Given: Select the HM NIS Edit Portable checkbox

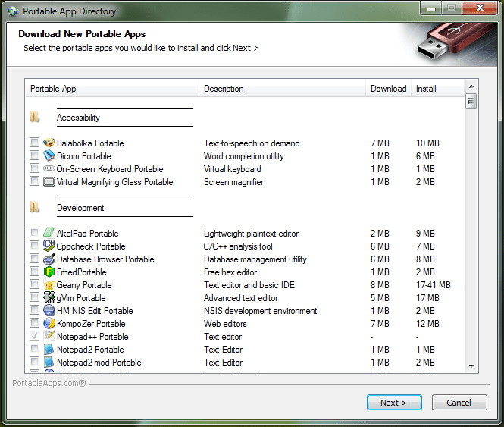Looking at the screenshot, I should pos(34,311).
